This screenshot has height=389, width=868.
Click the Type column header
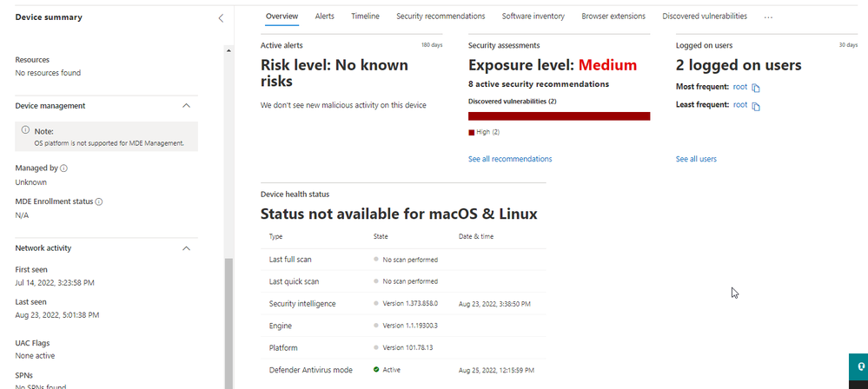point(275,236)
